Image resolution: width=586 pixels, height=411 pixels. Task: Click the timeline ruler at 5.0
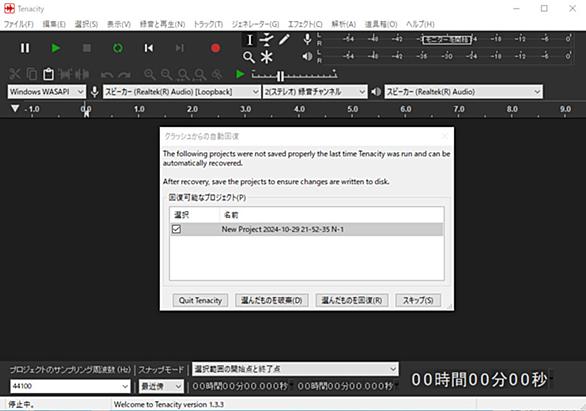click(x=352, y=109)
